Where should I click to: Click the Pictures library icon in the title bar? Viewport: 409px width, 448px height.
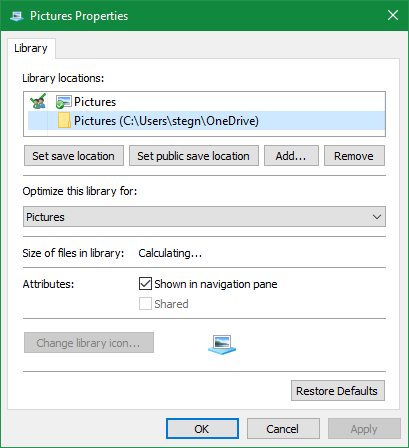(16, 16)
